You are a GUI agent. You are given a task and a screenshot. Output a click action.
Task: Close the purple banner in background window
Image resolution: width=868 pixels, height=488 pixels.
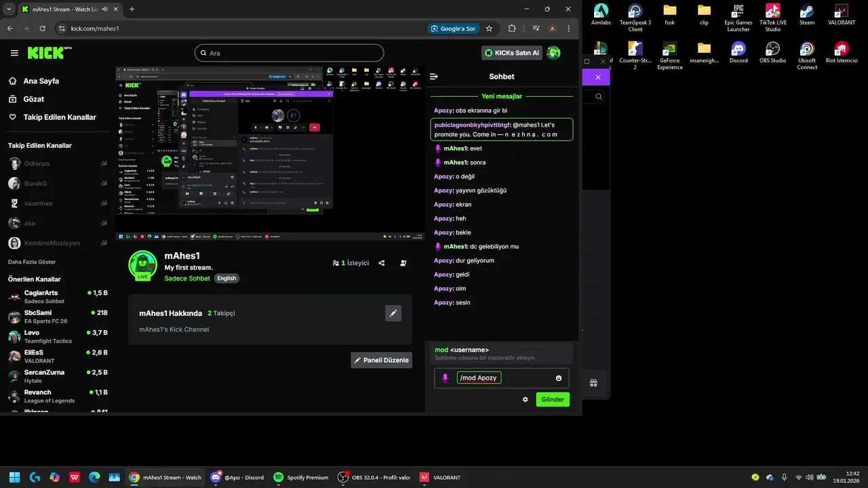point(598,77)
